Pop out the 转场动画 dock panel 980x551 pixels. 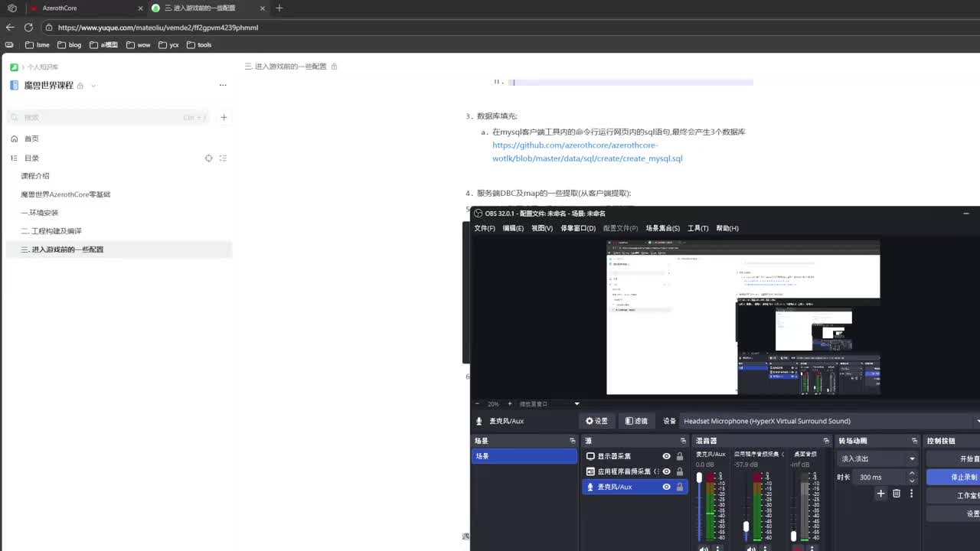coord(914,441)
